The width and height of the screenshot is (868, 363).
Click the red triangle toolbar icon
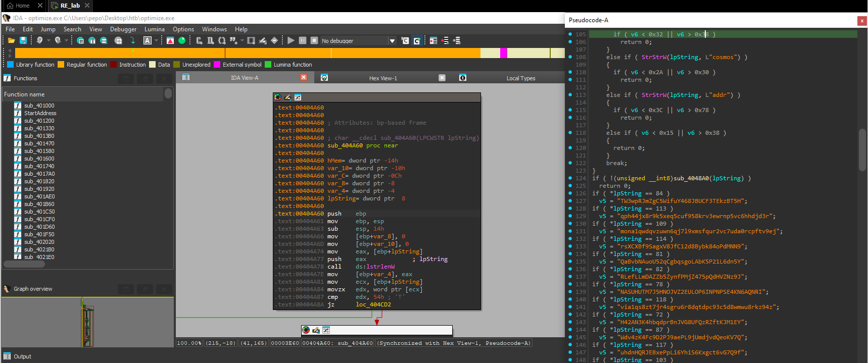170,40
